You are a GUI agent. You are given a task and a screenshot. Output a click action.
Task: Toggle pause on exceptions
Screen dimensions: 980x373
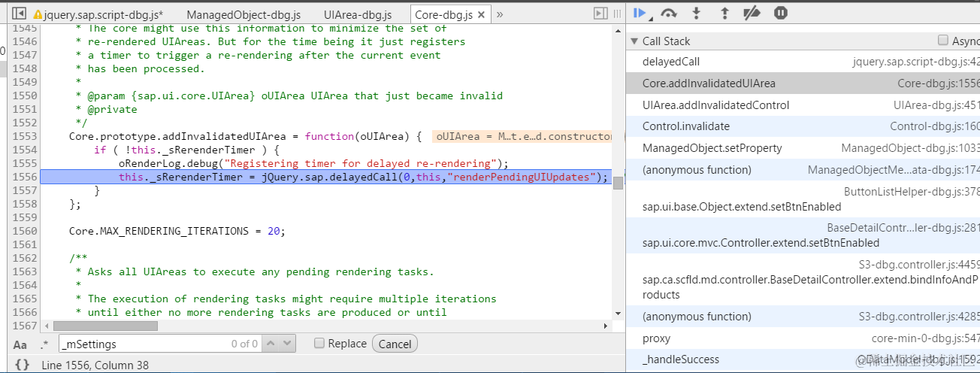[x=781, y=12]
